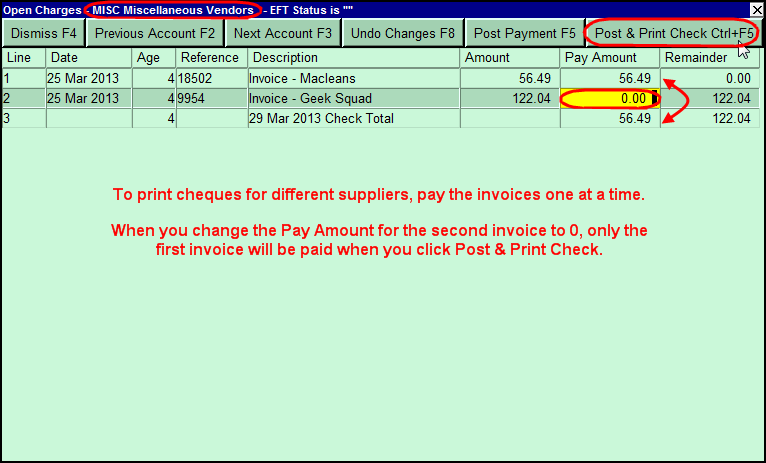Image resolution: width=766 pixels, height=463 pixels.
Task: Select reference 9954 cell
Action: pos(211,98)
